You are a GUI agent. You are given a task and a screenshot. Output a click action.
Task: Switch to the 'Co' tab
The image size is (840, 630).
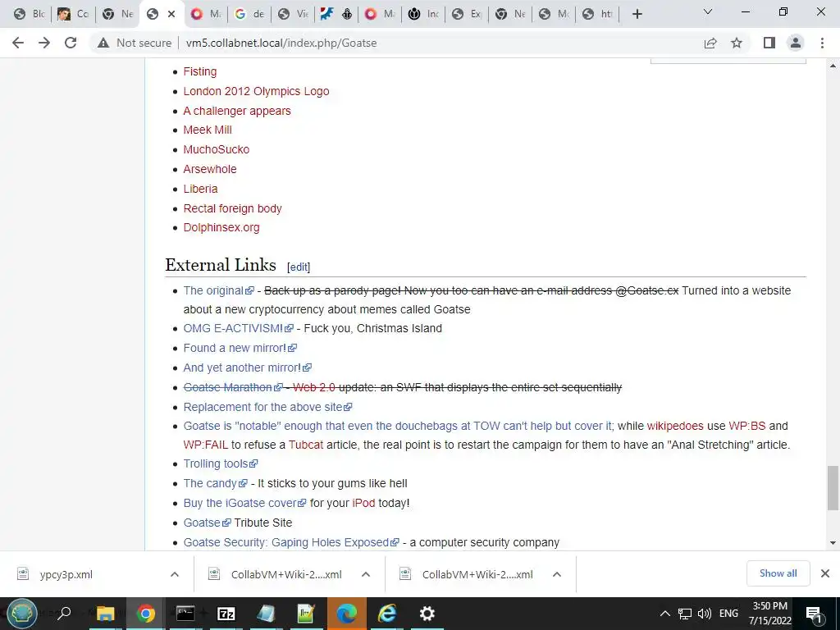pyautogui.click(x=73, y=14)
